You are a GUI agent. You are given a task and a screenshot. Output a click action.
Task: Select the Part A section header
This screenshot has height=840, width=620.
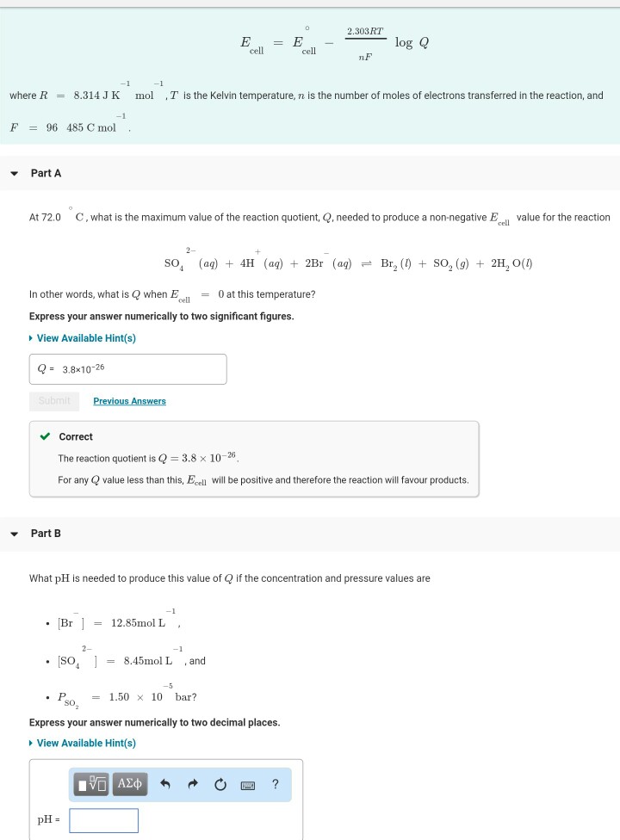47,172
